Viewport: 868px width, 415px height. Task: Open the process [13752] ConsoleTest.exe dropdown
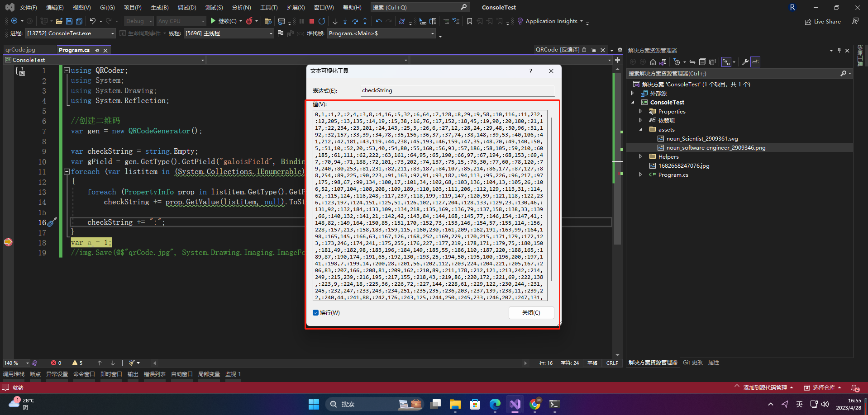pos(70,33)
